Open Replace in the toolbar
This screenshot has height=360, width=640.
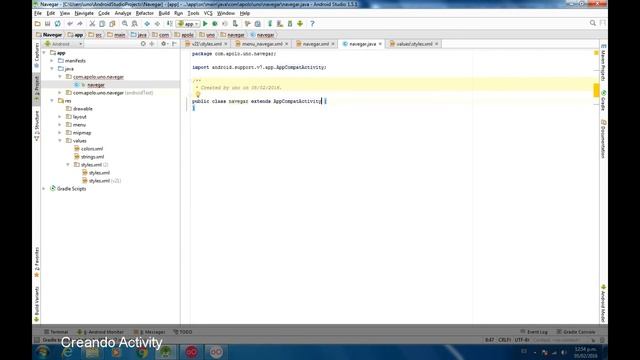tap(135, 24)
